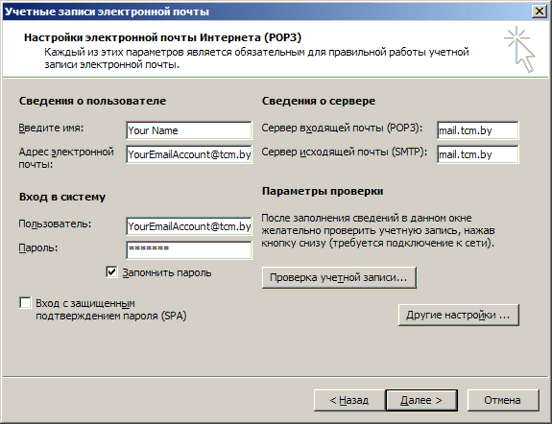This screenshot has width=552, height=424.
Task: Close the email accounts dialog
Action: coord(539,11)
